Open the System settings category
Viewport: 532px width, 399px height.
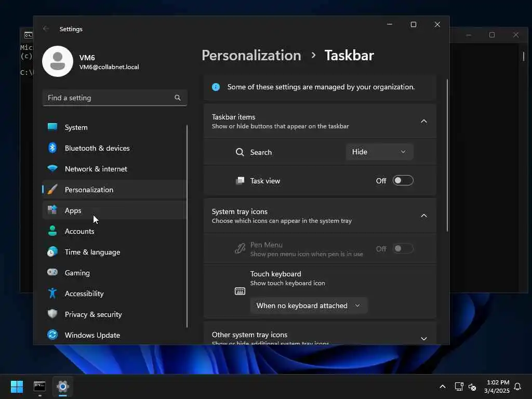tap(114, 127)
